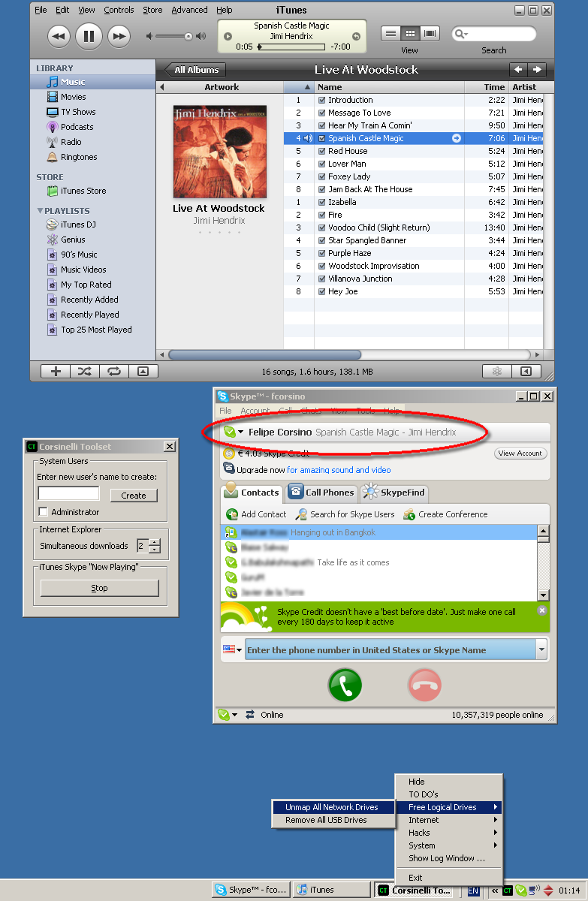Open Movies in iTunes library
588x901 pixels.
point(73,97)
